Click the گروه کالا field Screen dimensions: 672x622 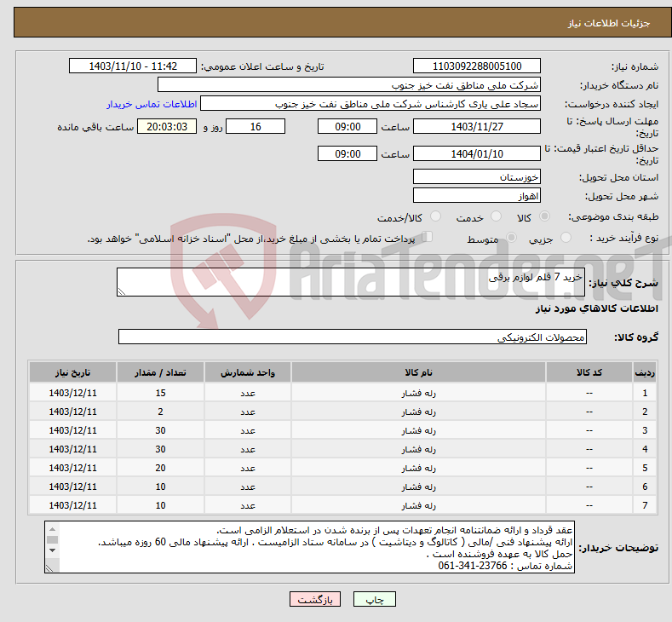(x=353, y=337)
